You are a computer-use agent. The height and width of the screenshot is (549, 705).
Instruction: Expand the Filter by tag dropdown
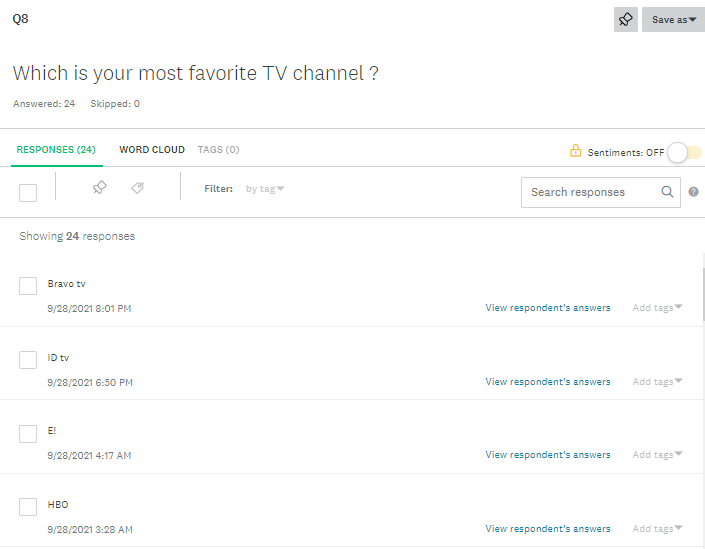tap(265, 188)
